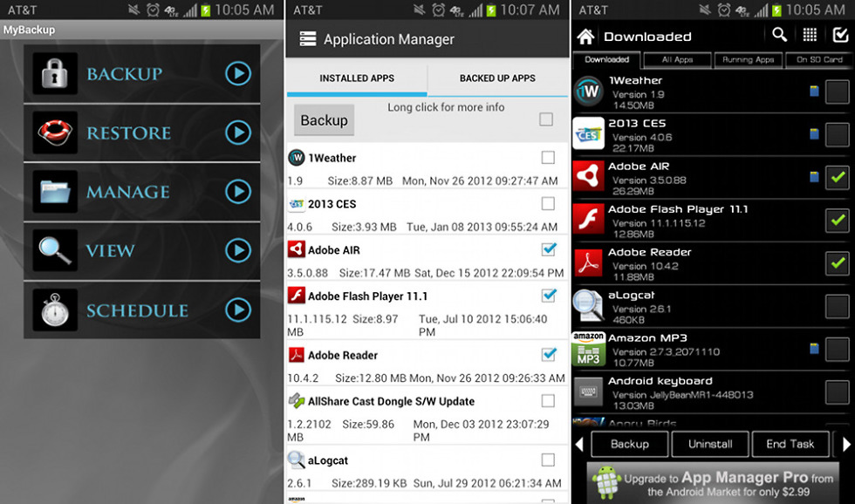Uncheck Adobe AIR in Installed Apps list
The image size is (855, 504).
[548, 249]
